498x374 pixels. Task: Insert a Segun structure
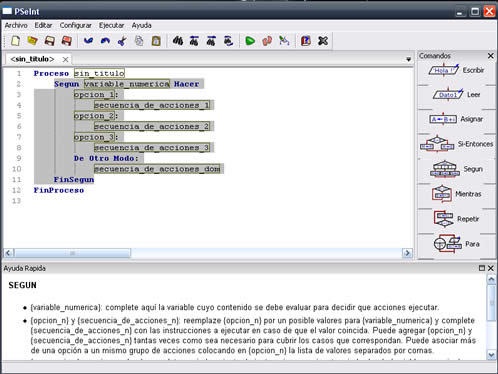coord(456,169)
